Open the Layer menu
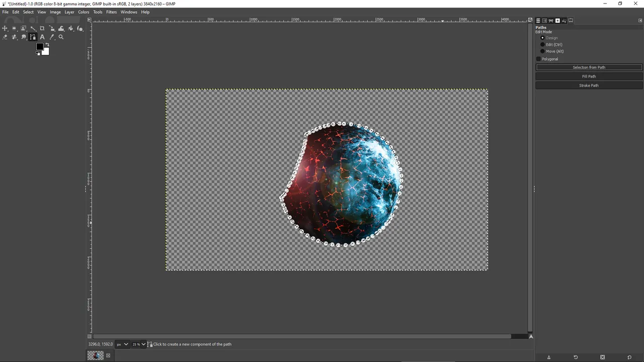 (69, 12)
